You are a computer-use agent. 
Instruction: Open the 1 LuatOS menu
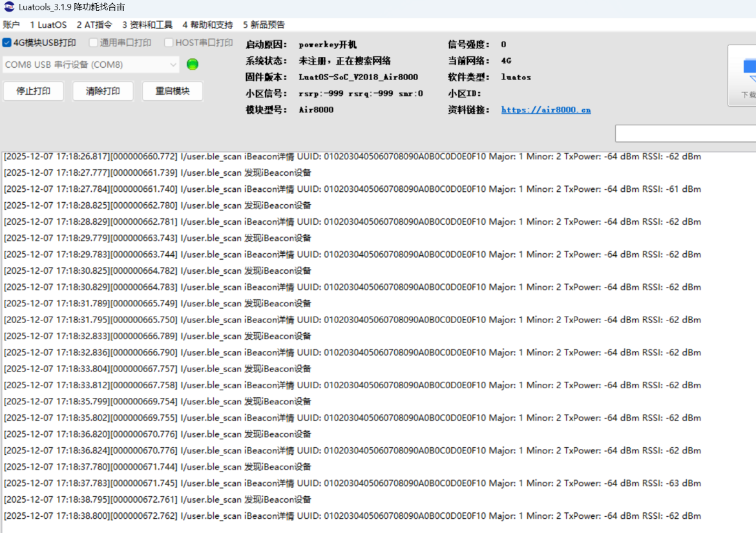click(48, 25)
